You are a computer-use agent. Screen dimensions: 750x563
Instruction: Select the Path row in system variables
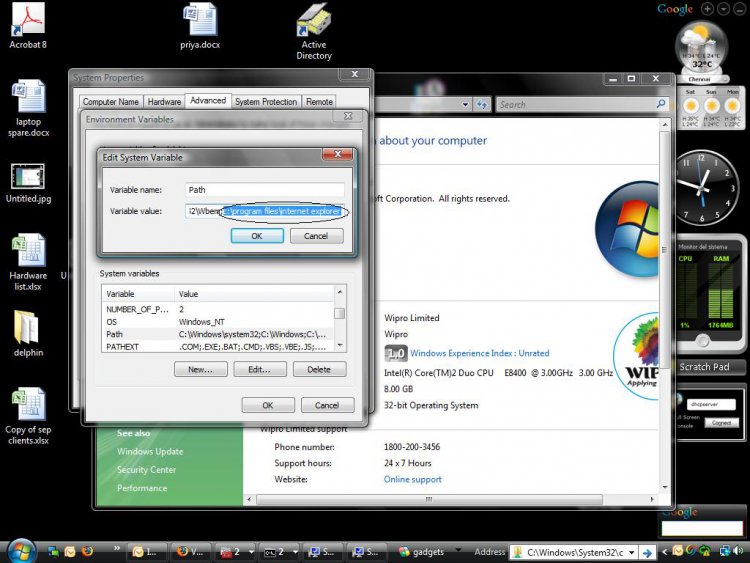218,334
